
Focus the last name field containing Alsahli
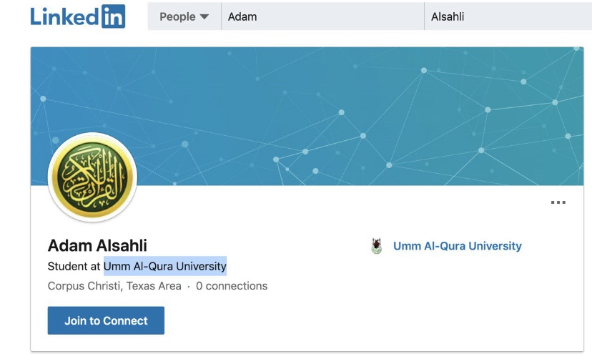click(508, 16)
